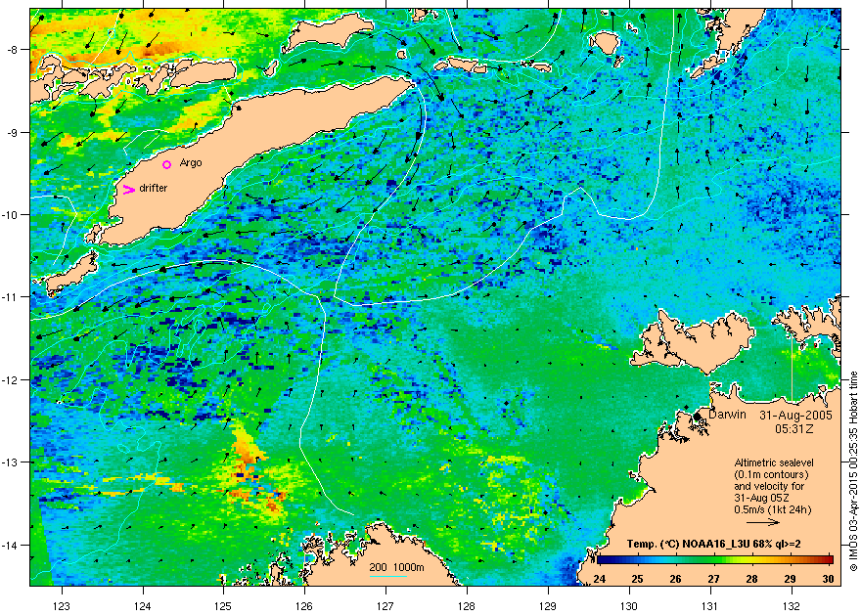Click the longitude axis label 125

[223, 606]
